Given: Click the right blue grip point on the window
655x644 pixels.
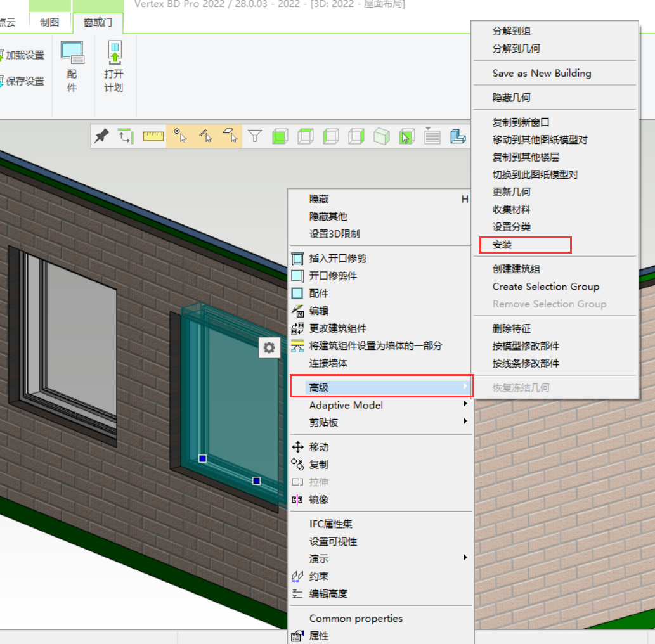Looking at the screenshot, I should (x=257, y=480).
